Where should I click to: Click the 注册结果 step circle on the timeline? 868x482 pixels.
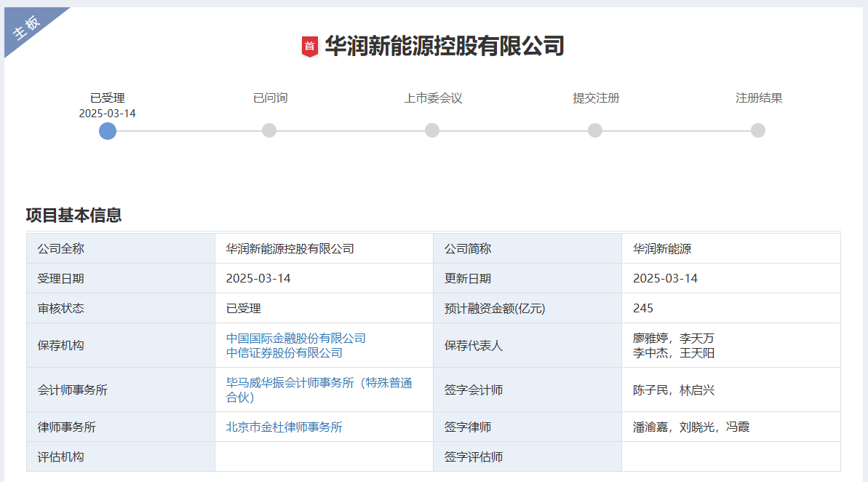pos(758,130)
